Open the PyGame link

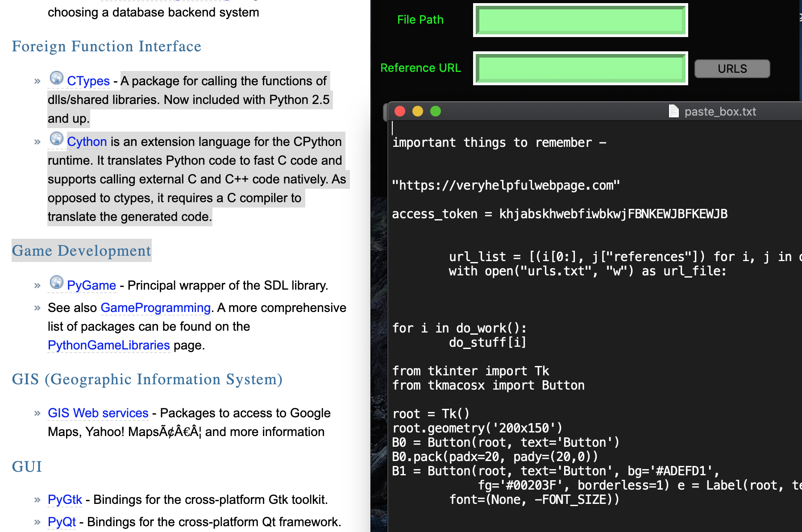pyautogui.click(x=91, y=285)
